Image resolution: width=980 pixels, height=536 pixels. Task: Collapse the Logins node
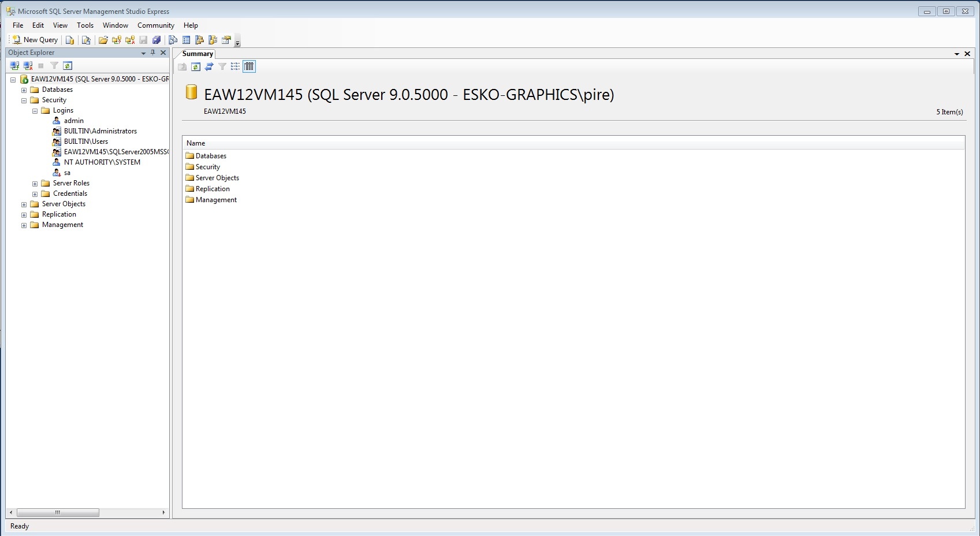tap(35, 110)
